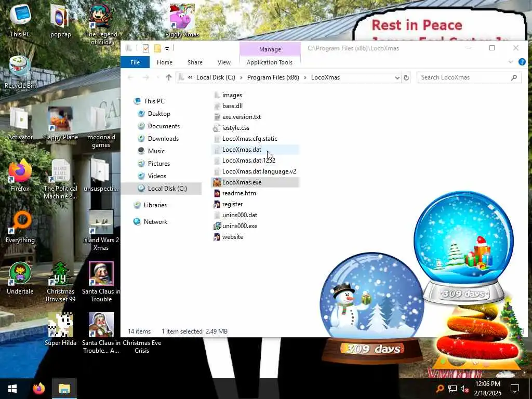532x399 pixels.
Task: Select the bass.dll file
Action: tap(232, 106)
